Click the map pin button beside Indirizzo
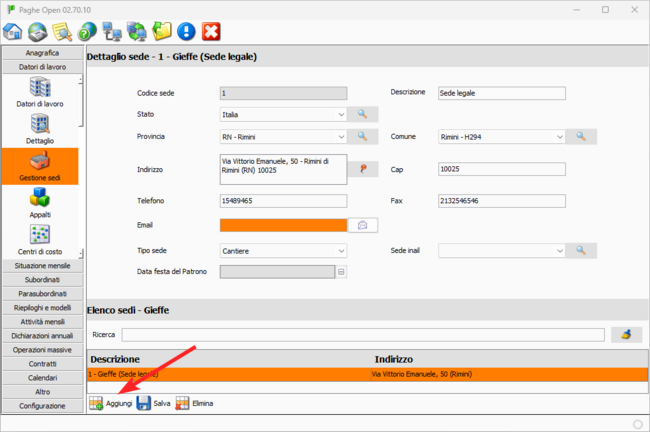Image resolution: width=650 pixels, height=432 pixels. click(x=363, y=169)
